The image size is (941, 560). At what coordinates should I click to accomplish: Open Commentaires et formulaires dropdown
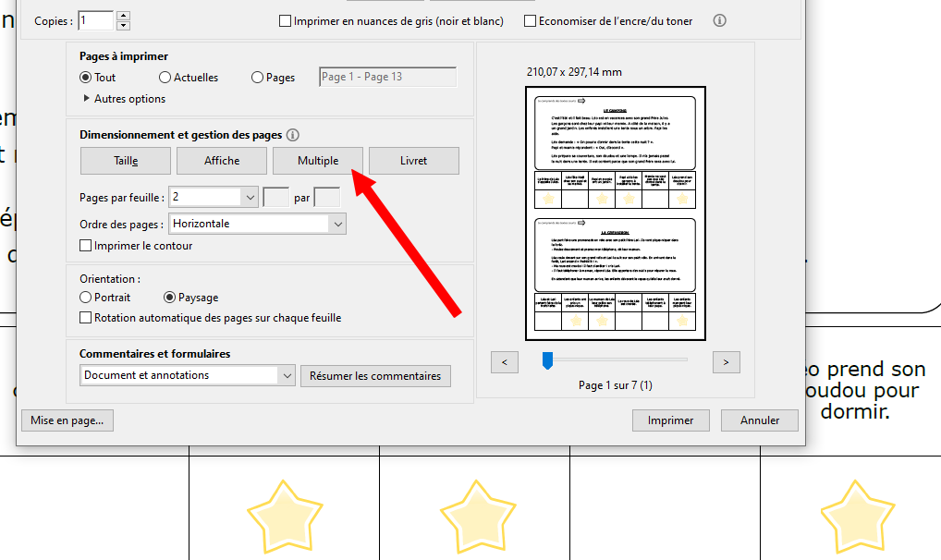coord(286,375)
